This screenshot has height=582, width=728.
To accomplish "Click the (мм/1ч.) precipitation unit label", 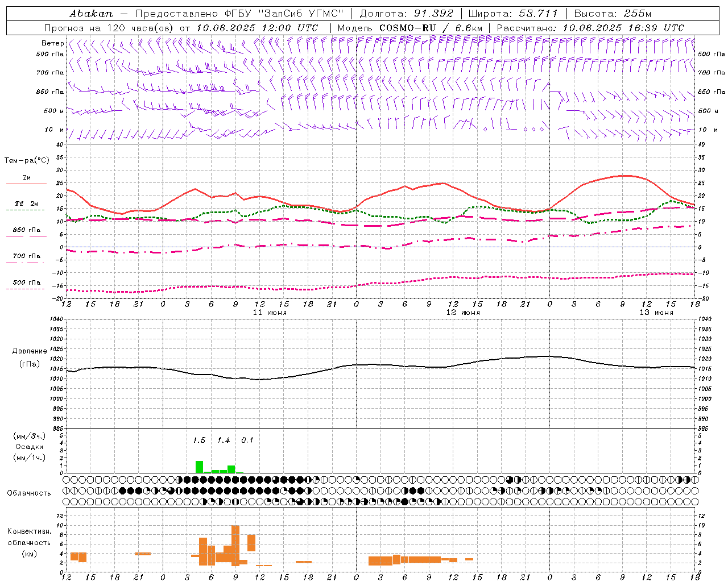I will [30, 458].
